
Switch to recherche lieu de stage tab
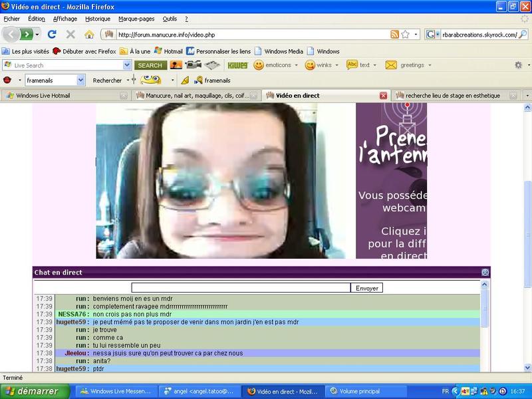452,96
